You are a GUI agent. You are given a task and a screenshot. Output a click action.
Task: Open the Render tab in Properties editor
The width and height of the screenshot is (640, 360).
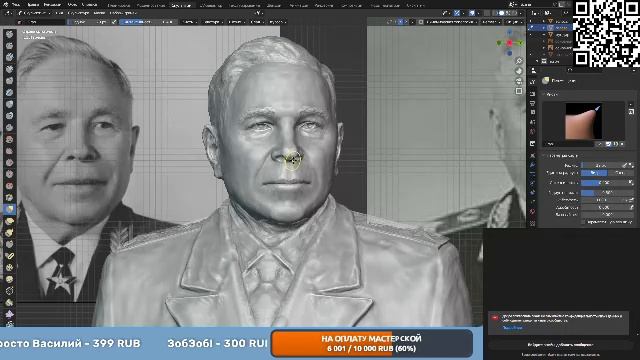tap(533, 94)
